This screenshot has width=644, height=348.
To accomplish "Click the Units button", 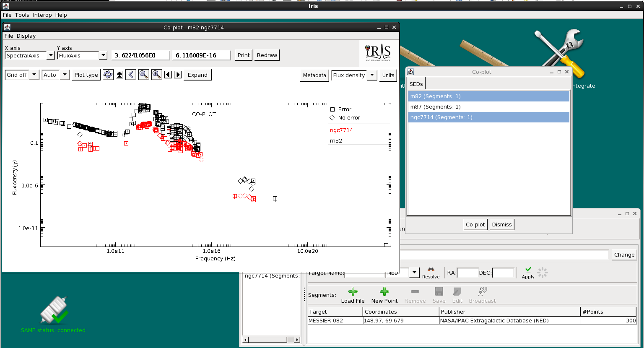I will (x=388, y=75).
